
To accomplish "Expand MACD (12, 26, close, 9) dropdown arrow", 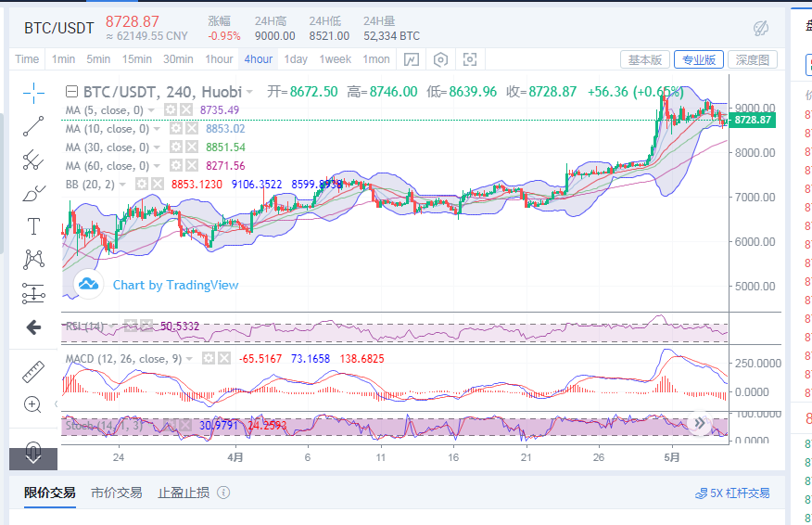I will coord(189,359).
